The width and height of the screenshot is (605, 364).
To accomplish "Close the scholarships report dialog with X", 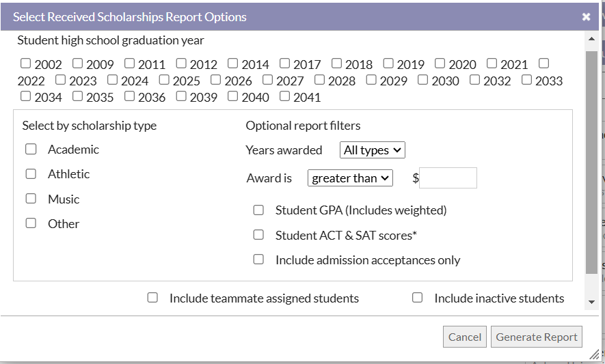I will [586, 17].
